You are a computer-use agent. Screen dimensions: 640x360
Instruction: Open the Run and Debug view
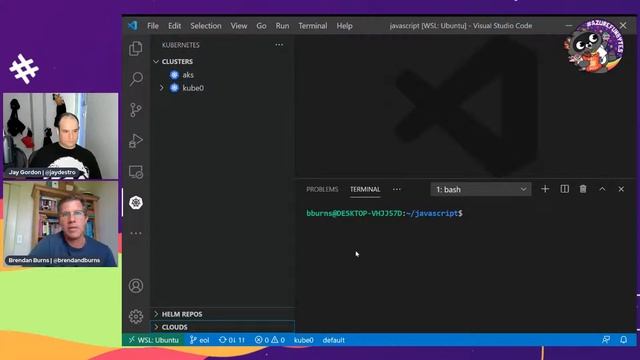click(x=136, y=141)
